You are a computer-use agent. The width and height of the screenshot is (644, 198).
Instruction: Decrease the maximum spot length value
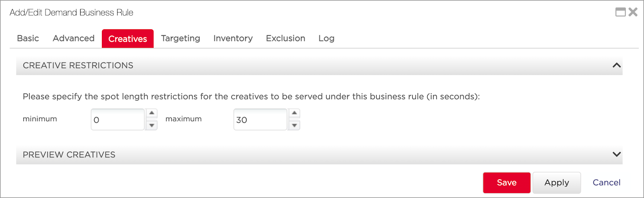coord(294,125)
